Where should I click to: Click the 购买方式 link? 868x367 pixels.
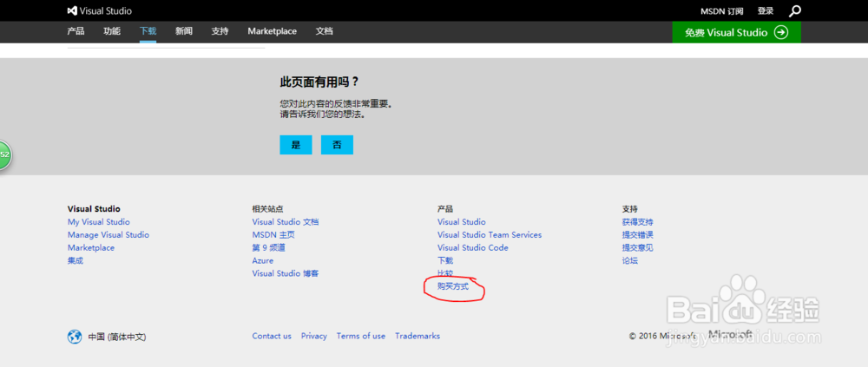click(453, 286)
